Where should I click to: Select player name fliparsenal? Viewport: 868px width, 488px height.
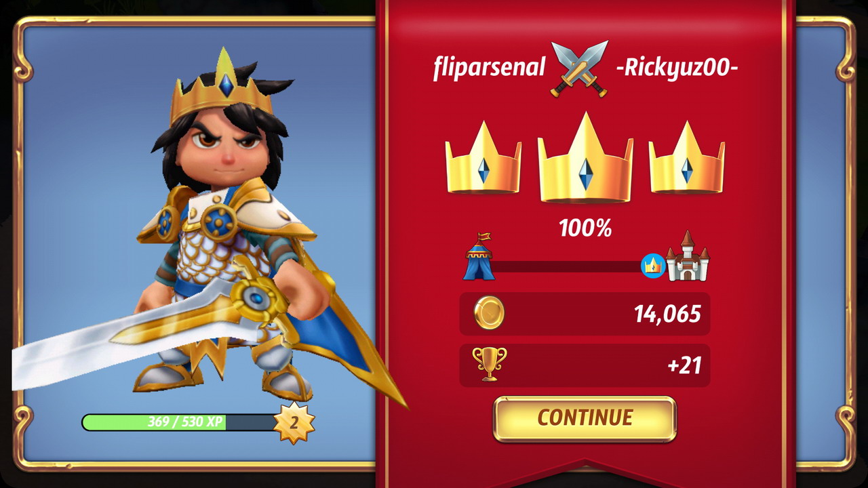(489, 68)
